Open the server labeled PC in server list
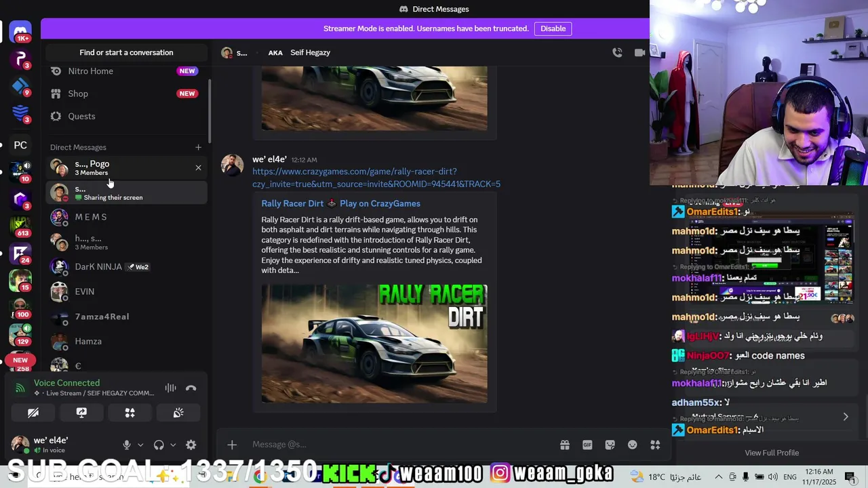Image resolution: width=868 pixels, height=488 pixels. (20, 145)
